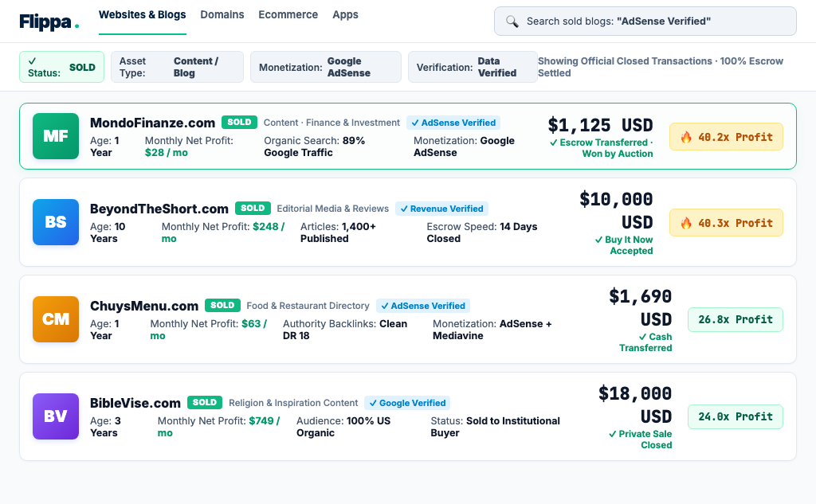Image resolution: width=816 pixels, height=504 pixels.
Task: Click '$248 / mo' net profit value
Action: click(x=223, y=233)
